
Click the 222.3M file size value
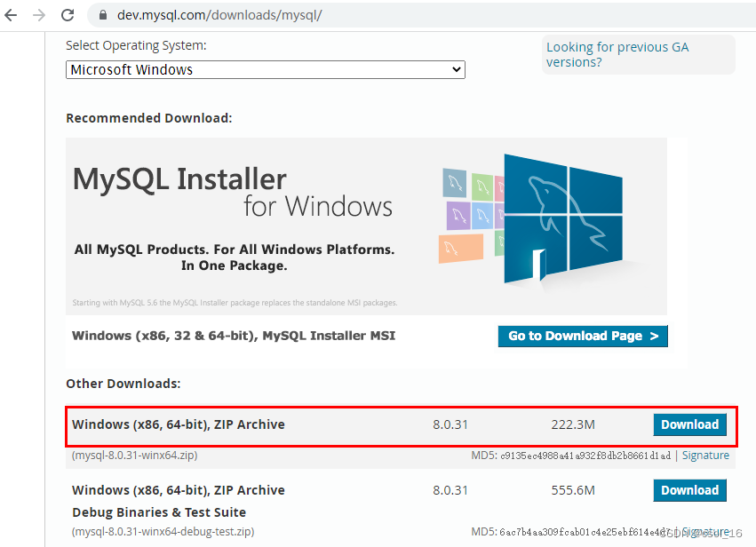[573, 424]
